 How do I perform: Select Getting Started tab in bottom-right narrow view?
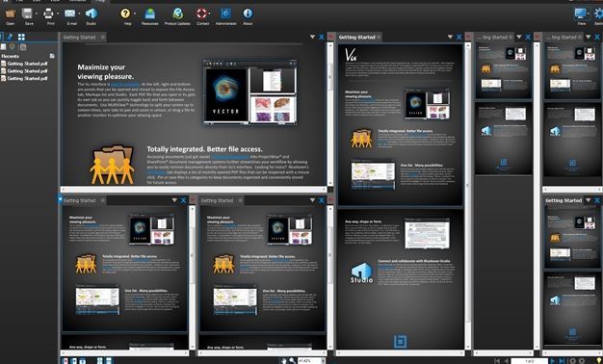[x=564, y=200]
